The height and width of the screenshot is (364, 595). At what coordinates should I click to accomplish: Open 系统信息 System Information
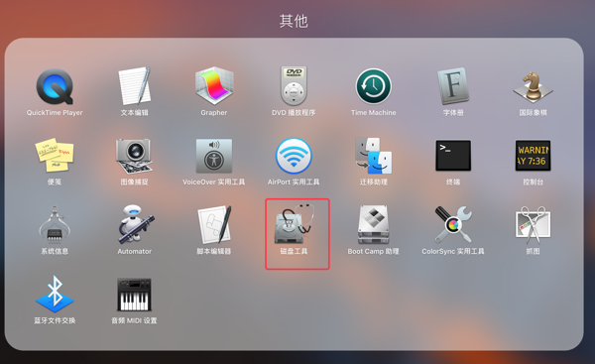click(x=55, y=225)
